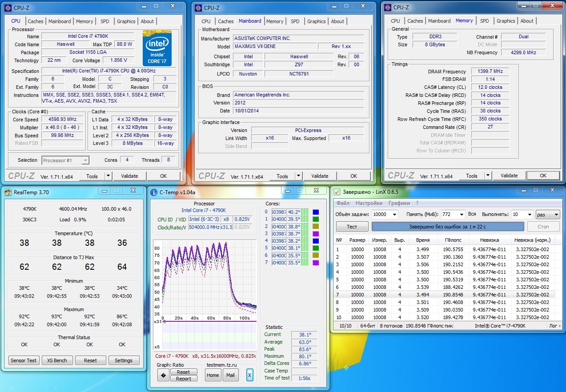Click the blue color swatch for core 0
The height and width of the screenshot is (392, 566).
(316, 212)
